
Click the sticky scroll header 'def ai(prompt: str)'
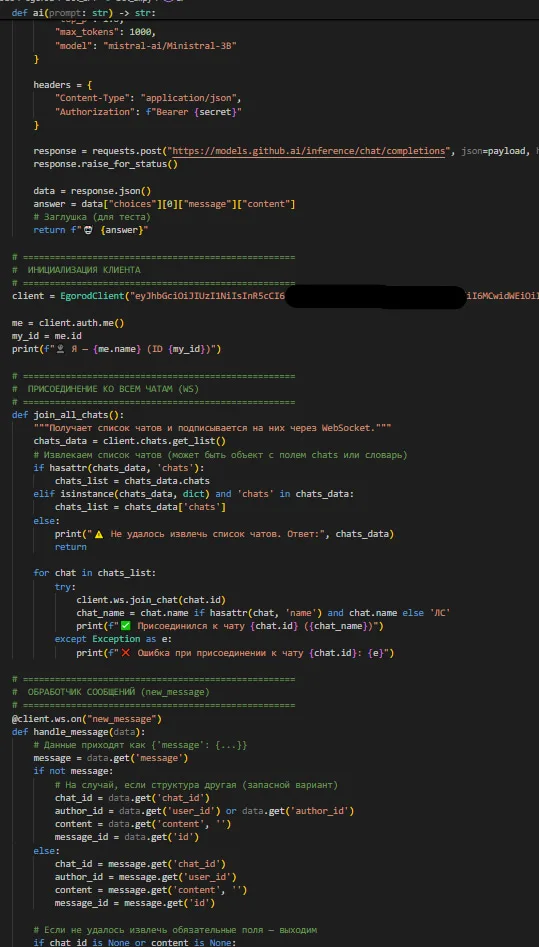click(x=83, y=12)
